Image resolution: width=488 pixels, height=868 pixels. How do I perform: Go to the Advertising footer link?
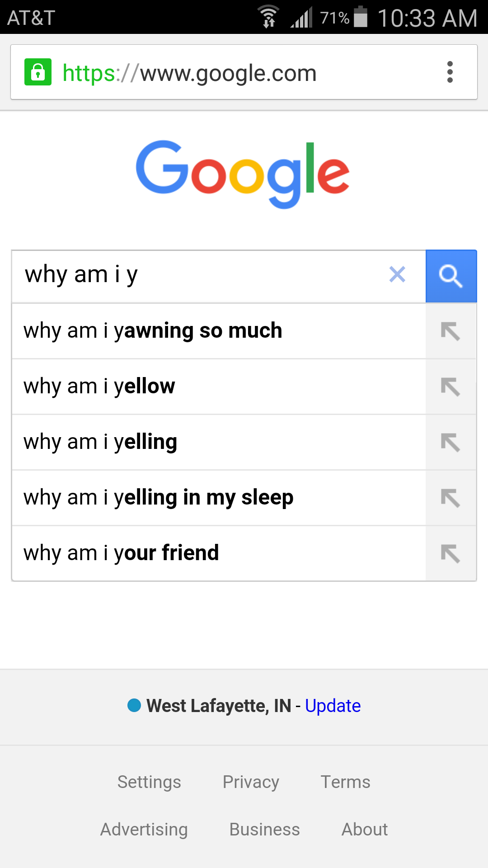click(x=144, y=830)
